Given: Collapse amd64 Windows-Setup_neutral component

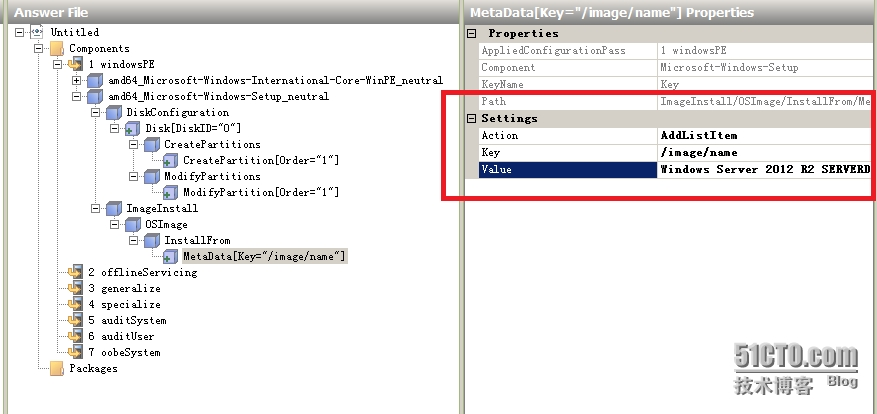Looking at the screenshot, I should click(77, 97).
